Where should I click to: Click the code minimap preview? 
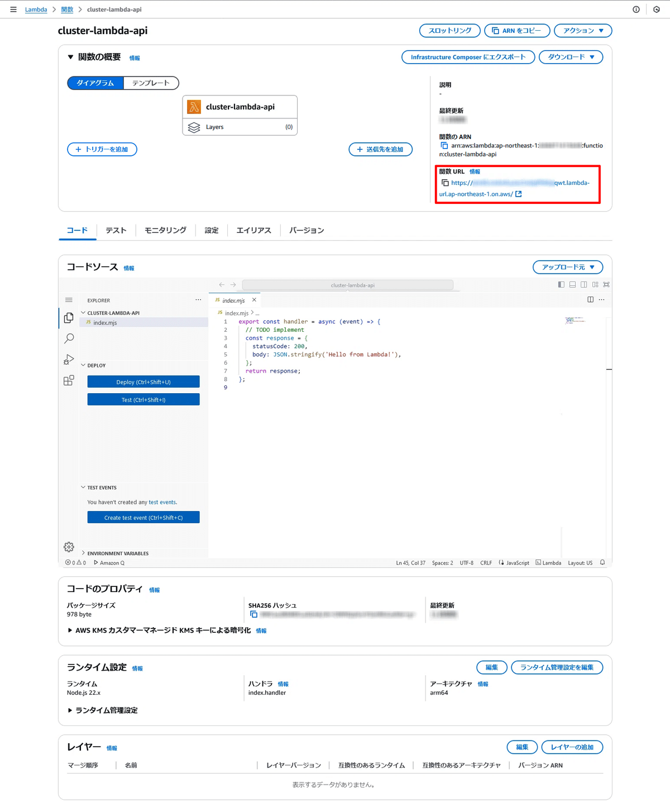coord(575,321)
